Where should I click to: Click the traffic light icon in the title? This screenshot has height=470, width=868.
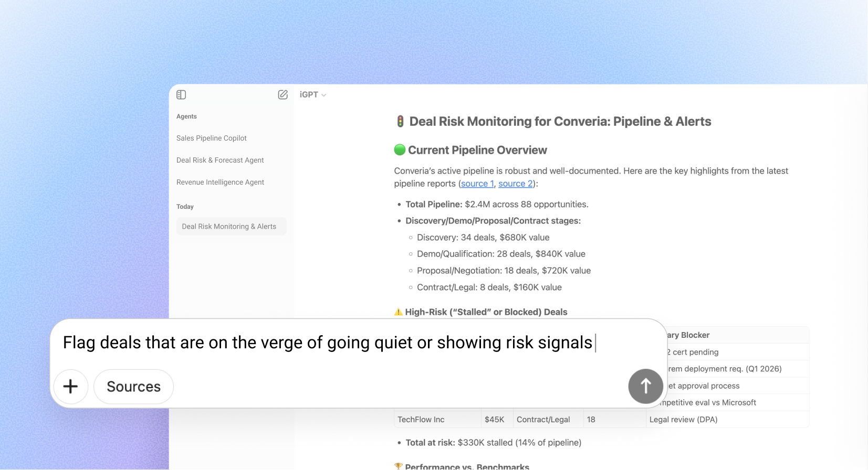point(400,122)
